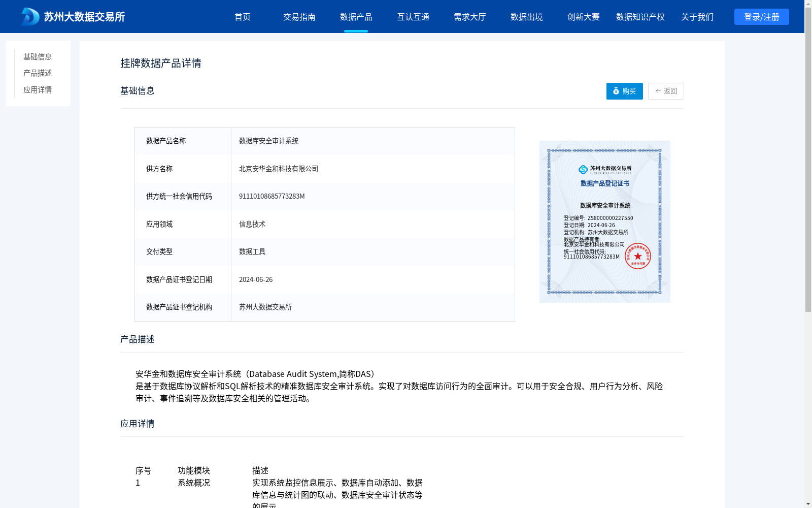This screenshot has height=508, width=812.
Task: Select the registration date 2024-06-26 cell
Action: pos(373,279)
